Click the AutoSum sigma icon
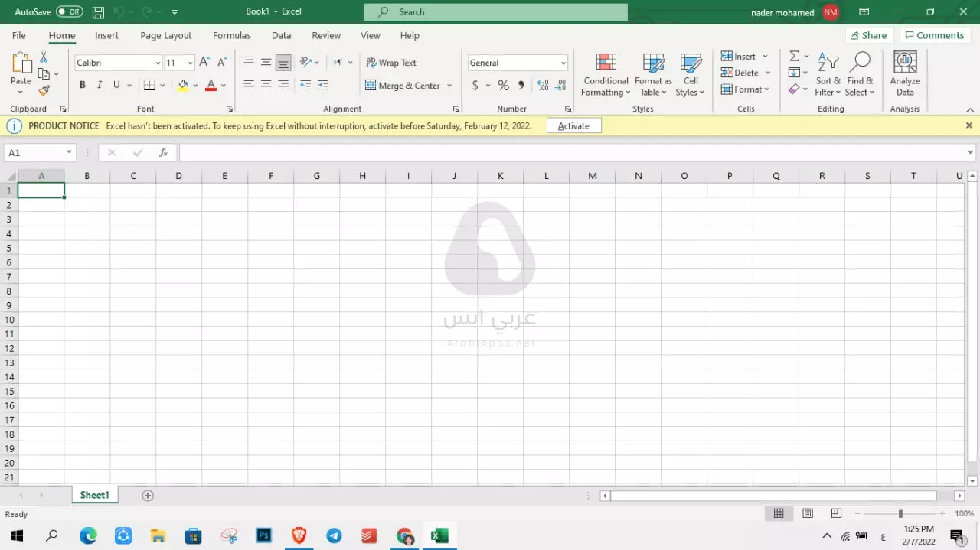 794,57
